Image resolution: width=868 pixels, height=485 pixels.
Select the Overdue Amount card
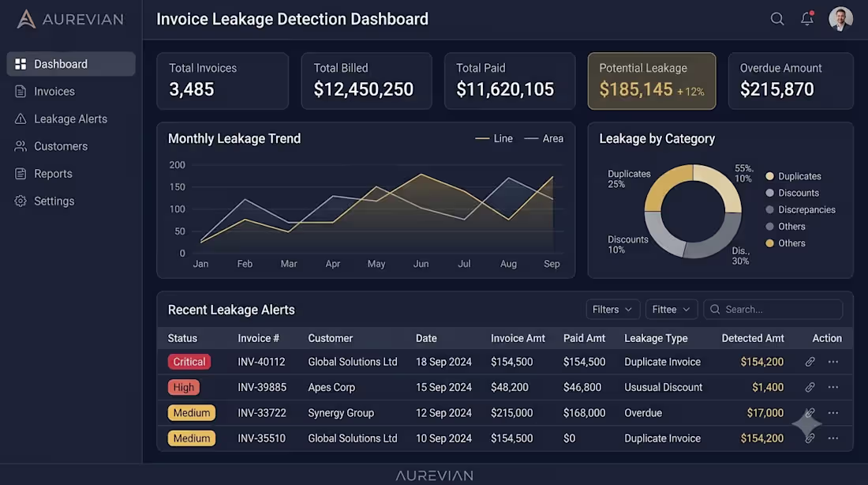[x=791, y=81]
